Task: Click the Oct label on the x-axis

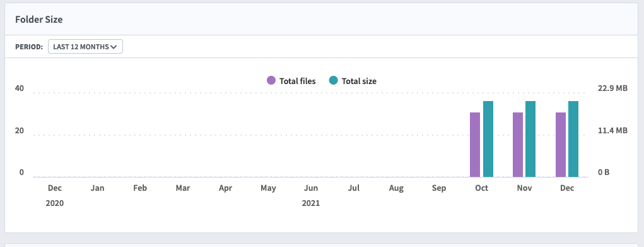Action: pos(482,188)
